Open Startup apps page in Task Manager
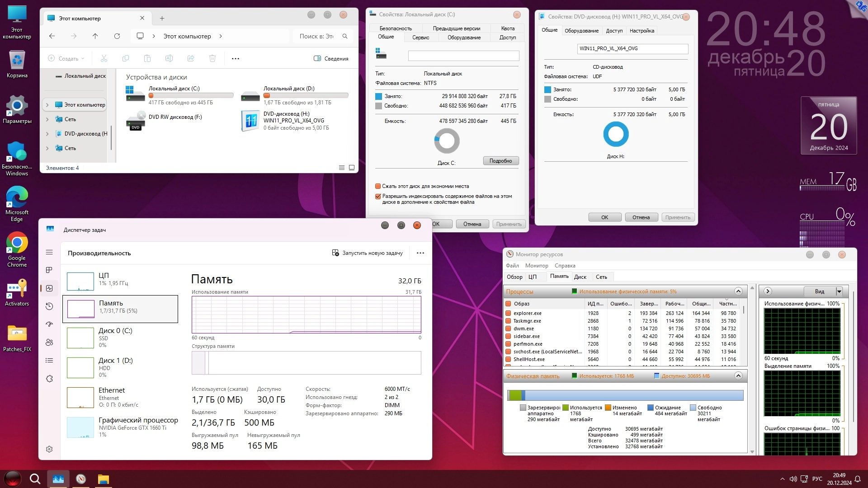Image resolution: width=868 pixels, height=488 pixels. pyautogui.click(x=49, y=324)
